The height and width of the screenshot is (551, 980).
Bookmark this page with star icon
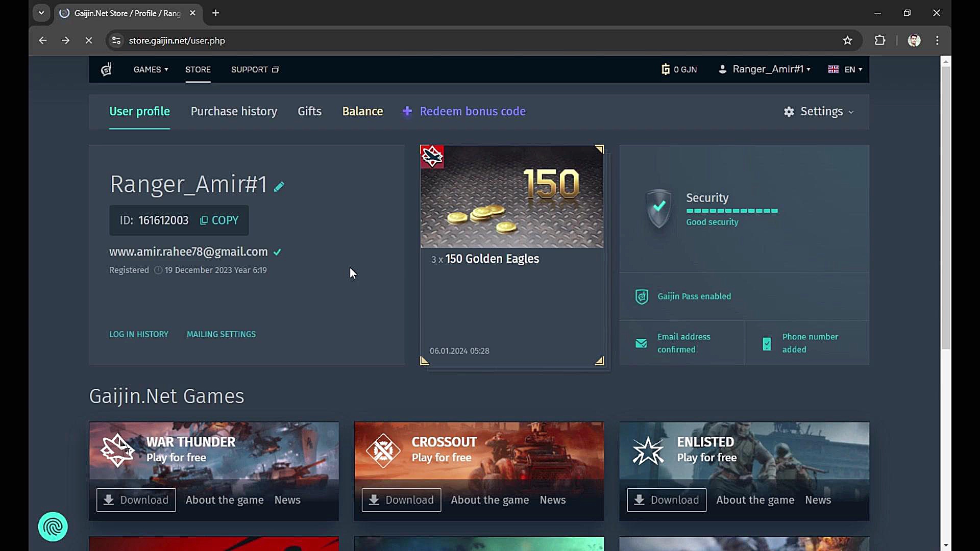pos(847,40)
